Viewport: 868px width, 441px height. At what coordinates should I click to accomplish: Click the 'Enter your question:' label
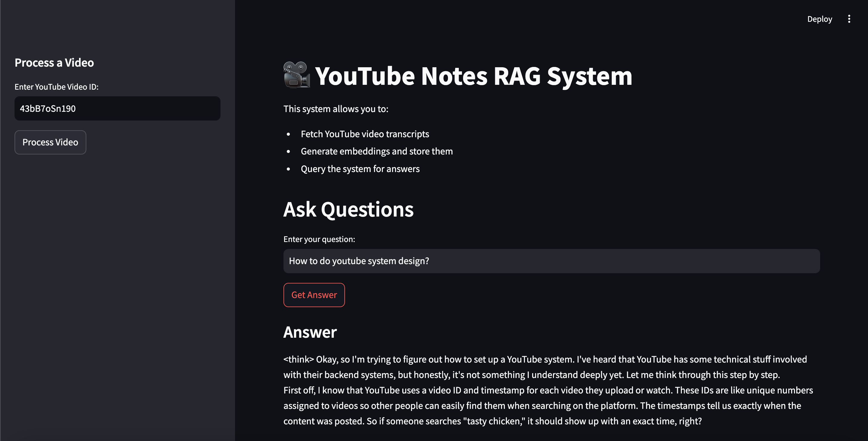[319, 239]
